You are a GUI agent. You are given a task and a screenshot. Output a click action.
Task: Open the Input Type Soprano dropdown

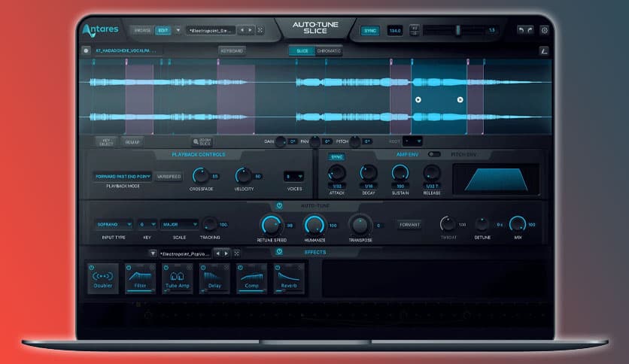[114, 225]
